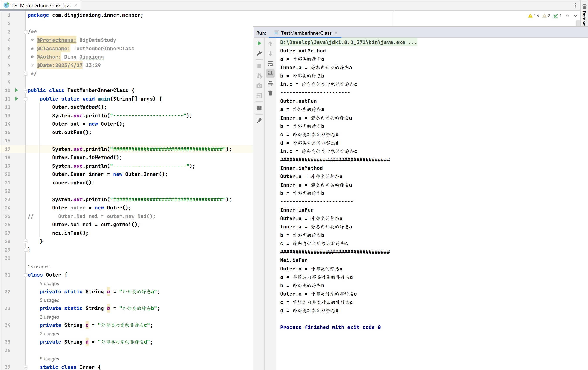
Task: Click the Print console output icon
Action: [270, 83]
